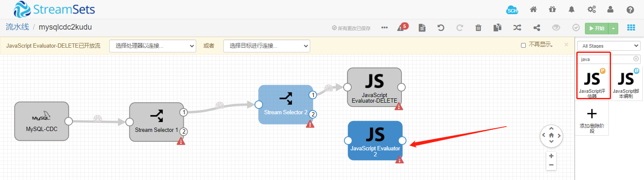Expand the start button dropdown arrow

click(x=614, y=28)
